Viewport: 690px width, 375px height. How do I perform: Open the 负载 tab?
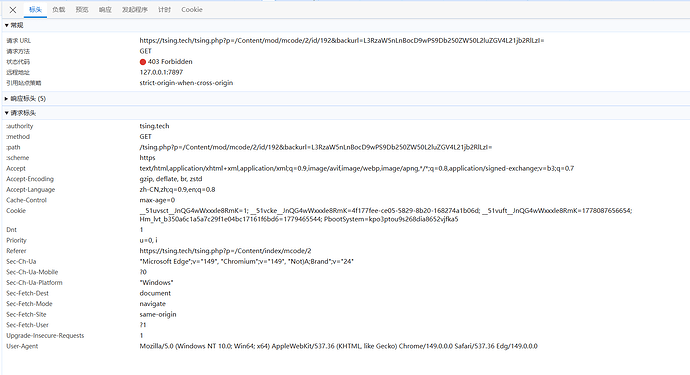tap(59, 10)
